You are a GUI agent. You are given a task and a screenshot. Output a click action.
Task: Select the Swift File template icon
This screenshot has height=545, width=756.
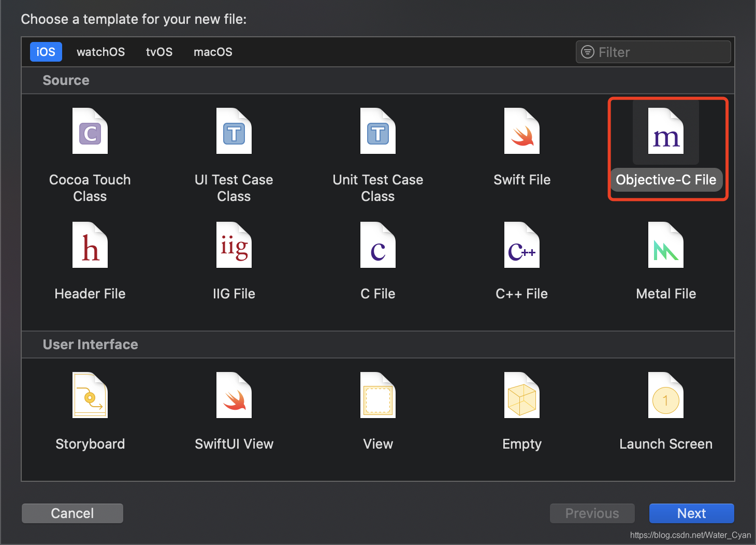coord(522,131)
